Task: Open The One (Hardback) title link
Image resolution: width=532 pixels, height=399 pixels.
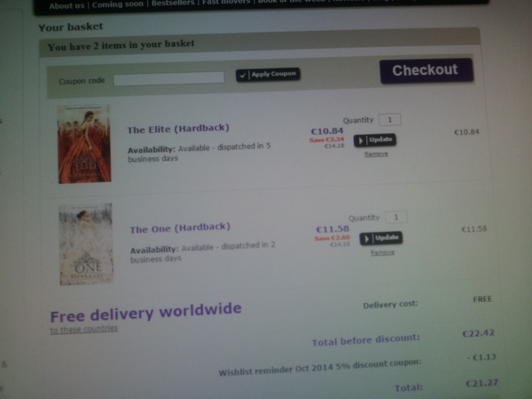Action: (180, 228)
